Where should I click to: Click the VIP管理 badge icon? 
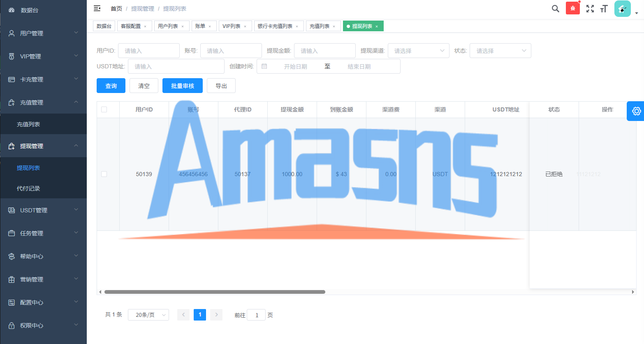12,56
